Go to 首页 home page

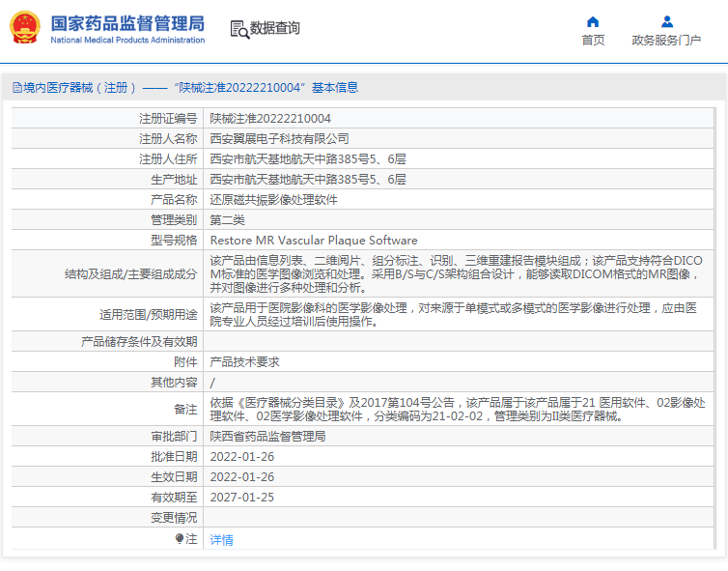[x=593, y=40]
